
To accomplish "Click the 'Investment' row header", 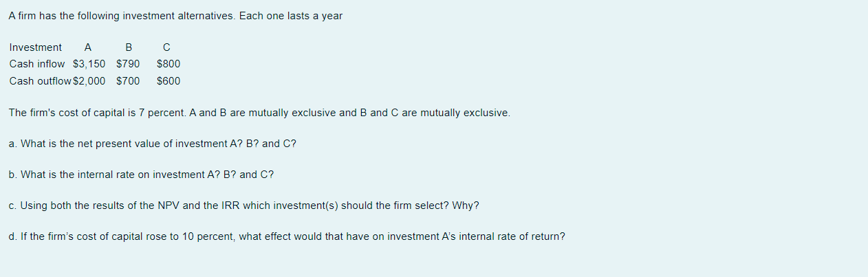I will point(35,47).
